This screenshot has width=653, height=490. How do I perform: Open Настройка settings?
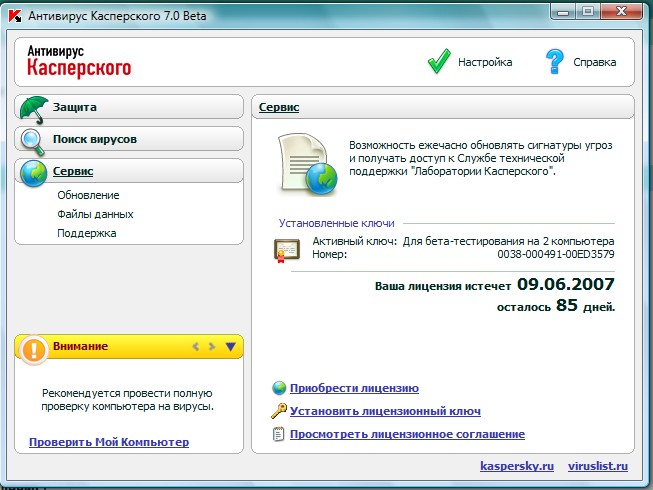pos(485,62)
